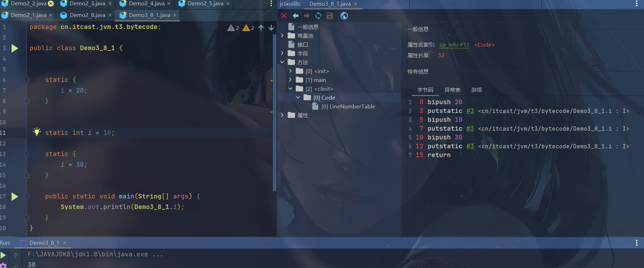Viewport: 644px width, 268px height.
Task: Close the Demo2_5.java editor tab
Action: pos(228,4)
